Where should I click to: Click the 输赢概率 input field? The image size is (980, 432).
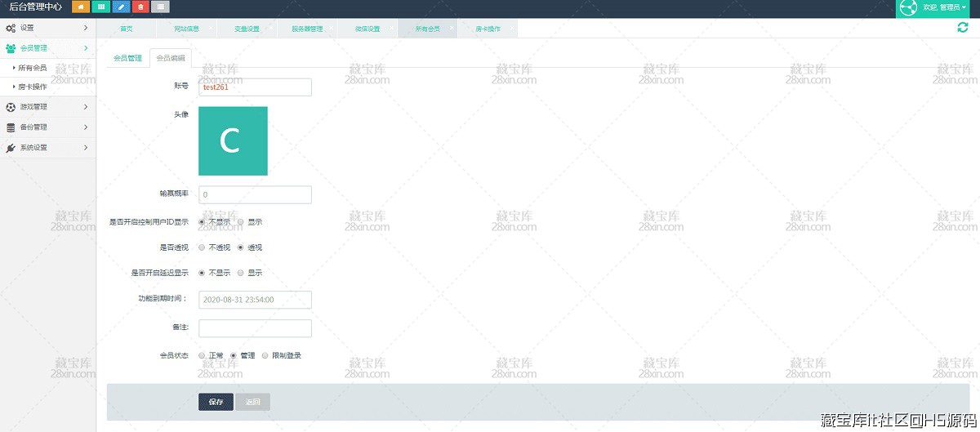255,195
